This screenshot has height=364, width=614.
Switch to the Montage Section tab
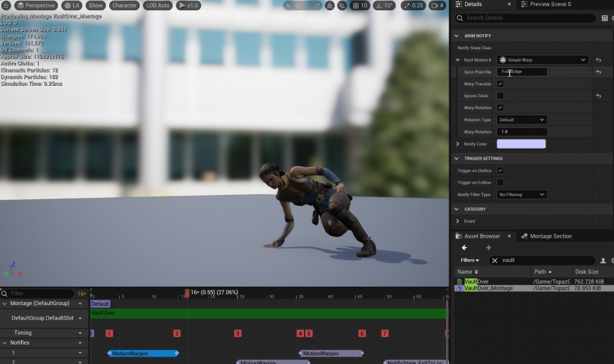[549, 236]
